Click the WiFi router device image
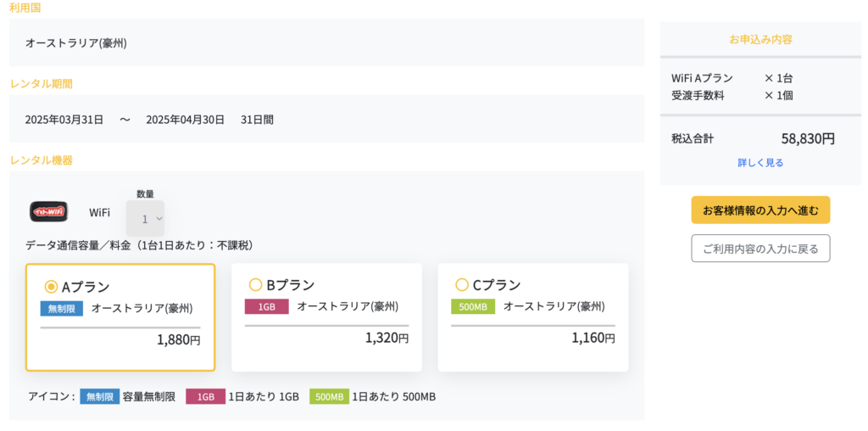 [x=48, y=211]
